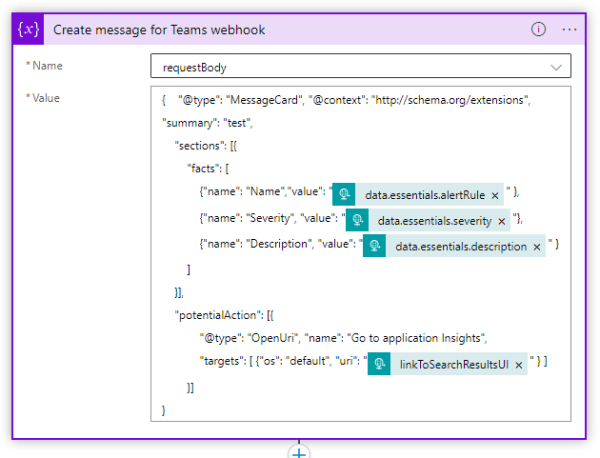
Task: Click the variable action curly-braces icon
Action: click(28, 29)
